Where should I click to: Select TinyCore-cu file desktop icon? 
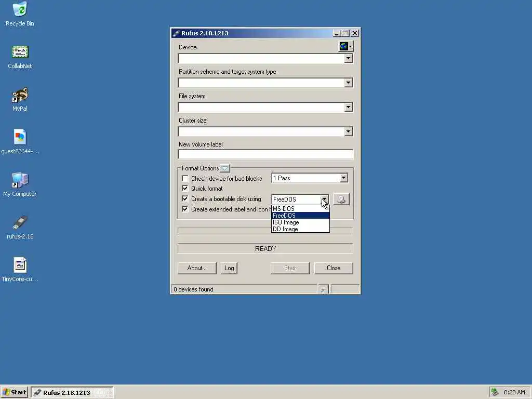(20, 270)
